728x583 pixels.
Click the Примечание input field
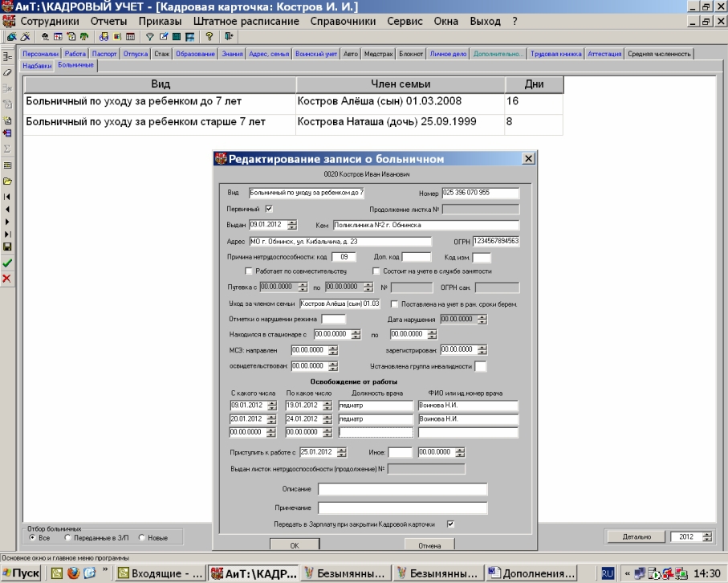(x=403, y=508)
